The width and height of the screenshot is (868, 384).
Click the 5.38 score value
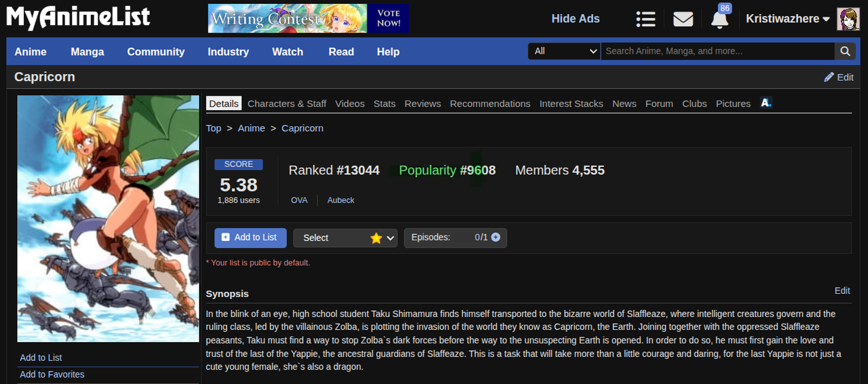pyautogui.click(x=239, y=185)
